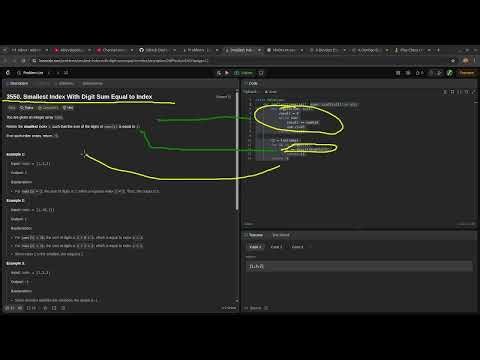Click the Example 2 heading text
Image resolution: width=480 pixels, height=360 pixels.
coord(15,200)
